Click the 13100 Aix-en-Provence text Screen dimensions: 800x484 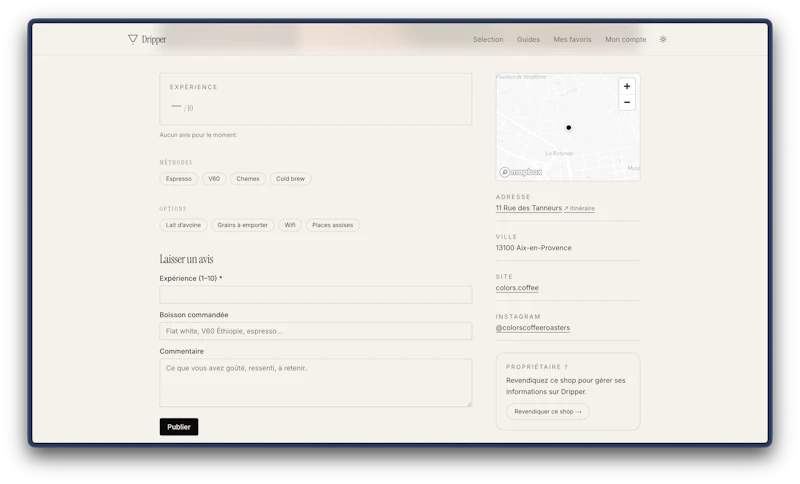pyautogui.click(x=533, y=248)
